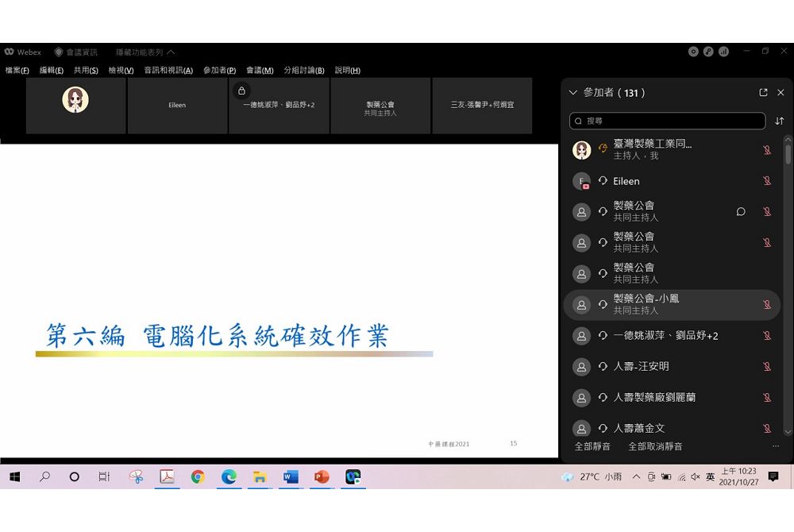This screenshot has height=532, width=794.
Task: Collapse the menu bar via 隱藏功能表列
Action: [x=145, y=52]
